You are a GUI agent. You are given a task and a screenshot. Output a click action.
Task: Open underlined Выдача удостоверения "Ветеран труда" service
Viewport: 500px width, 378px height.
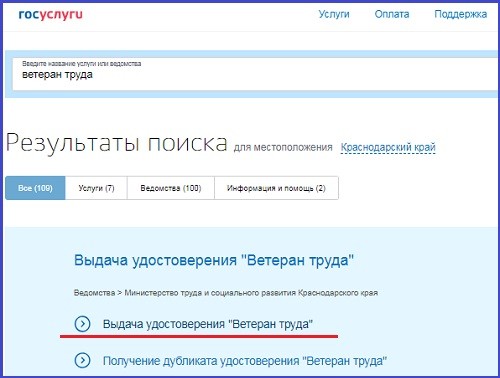pyautogui.click(x=208, y=324)
